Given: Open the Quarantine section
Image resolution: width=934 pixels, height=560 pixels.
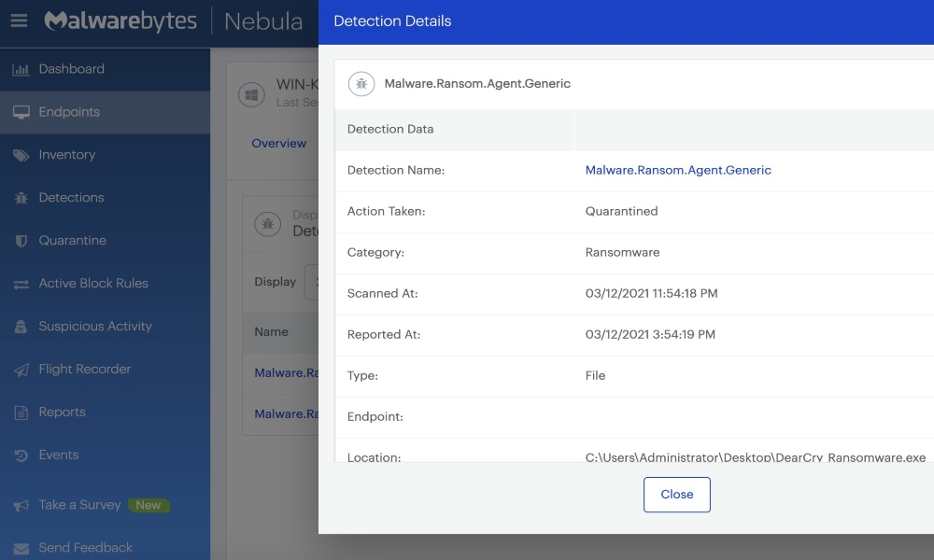Looking at the screenshot, I should point(72,241).
